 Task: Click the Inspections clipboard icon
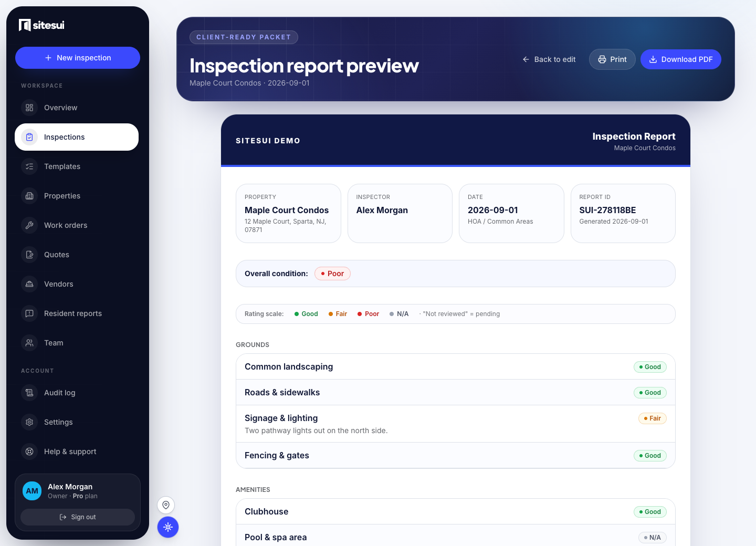pos(29,137)
